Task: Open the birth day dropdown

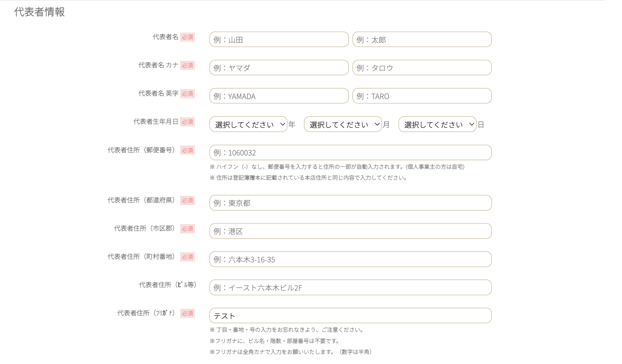Action: [437, 124]
